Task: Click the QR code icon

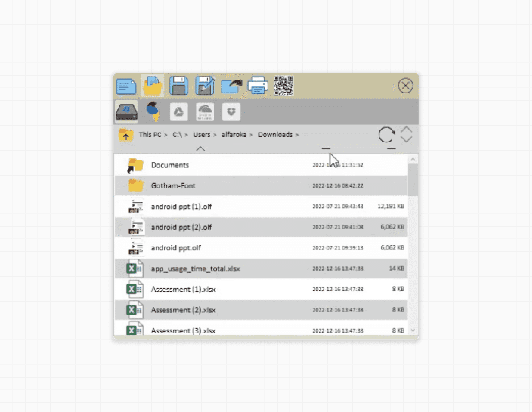Action: (x=283, y=86)
